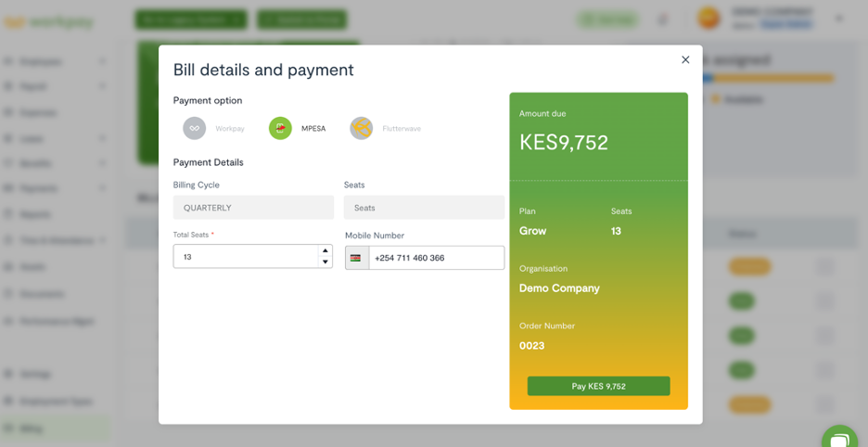This screenshot has width=868, height=447.
Task: Click the MPESA payment label
Action: click(x=313, y=129)
